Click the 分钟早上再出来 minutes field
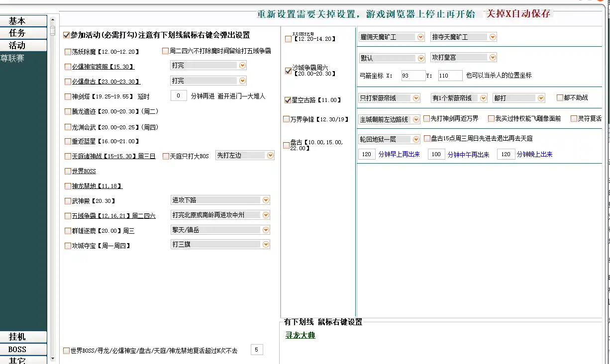 [367, 154]
